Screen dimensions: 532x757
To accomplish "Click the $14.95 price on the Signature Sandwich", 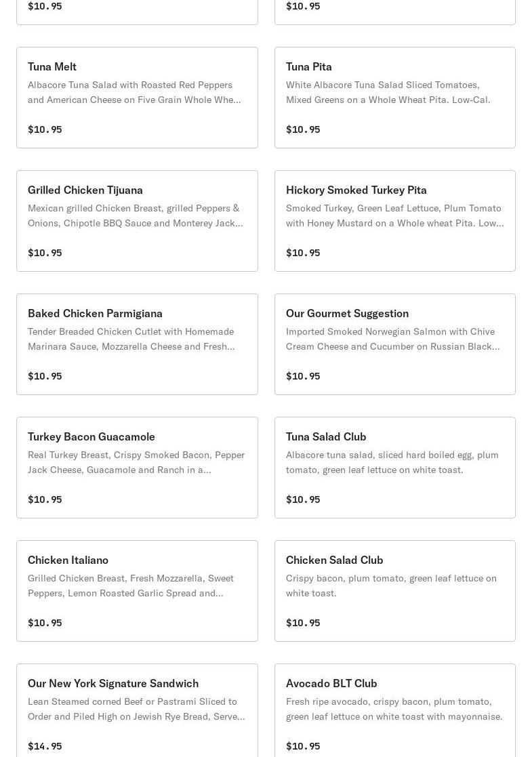I will pos(45,745).
